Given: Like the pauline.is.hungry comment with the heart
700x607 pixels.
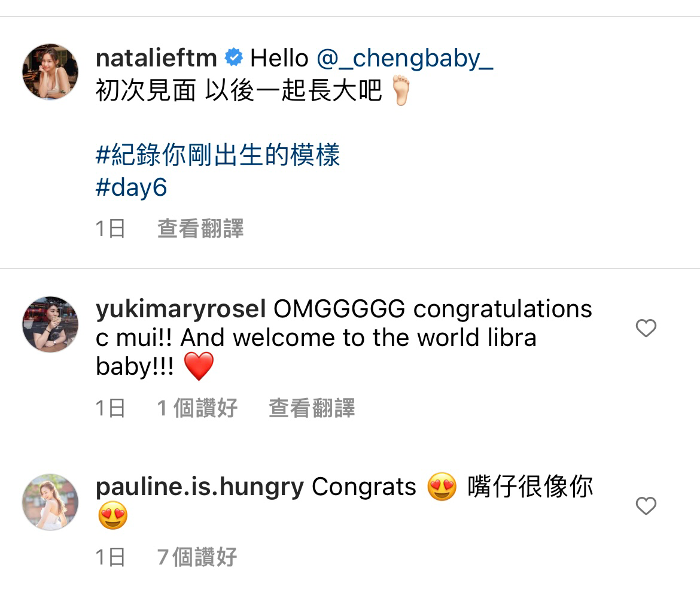Looking at the screenshot, I should coord(646,506).
